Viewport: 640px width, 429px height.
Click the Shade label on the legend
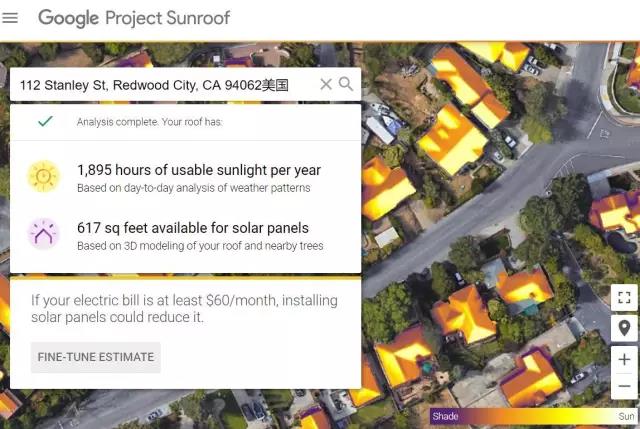[x=446, y=414]
